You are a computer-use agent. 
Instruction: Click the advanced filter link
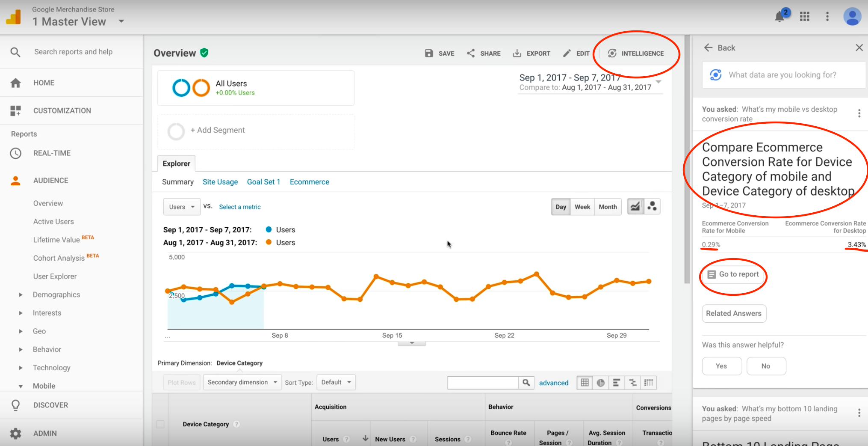tap(554, 383)
